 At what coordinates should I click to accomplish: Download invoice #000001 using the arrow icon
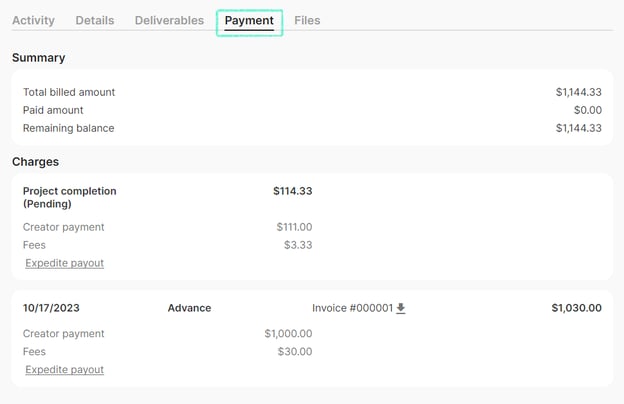coord(401,309)
